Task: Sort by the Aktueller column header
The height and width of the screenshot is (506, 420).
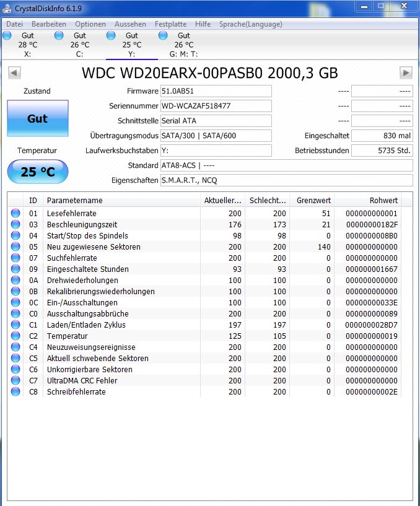Action: 223,201
